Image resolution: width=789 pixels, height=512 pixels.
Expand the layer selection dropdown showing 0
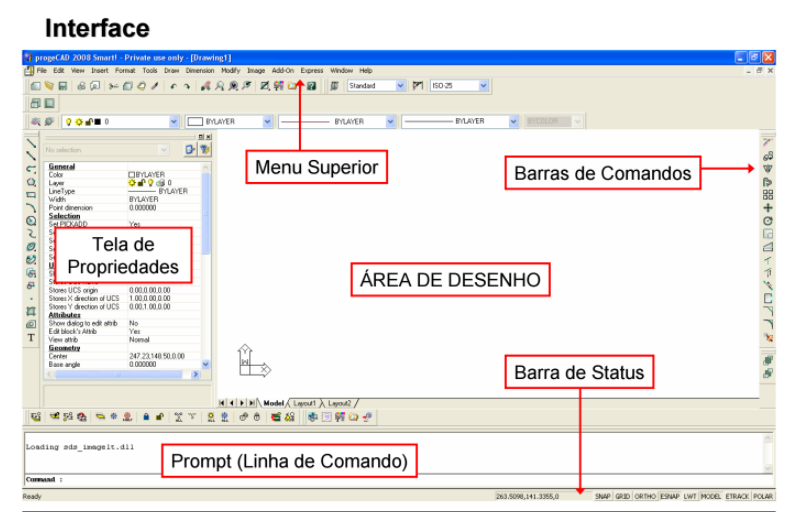[x=171, y=121]
